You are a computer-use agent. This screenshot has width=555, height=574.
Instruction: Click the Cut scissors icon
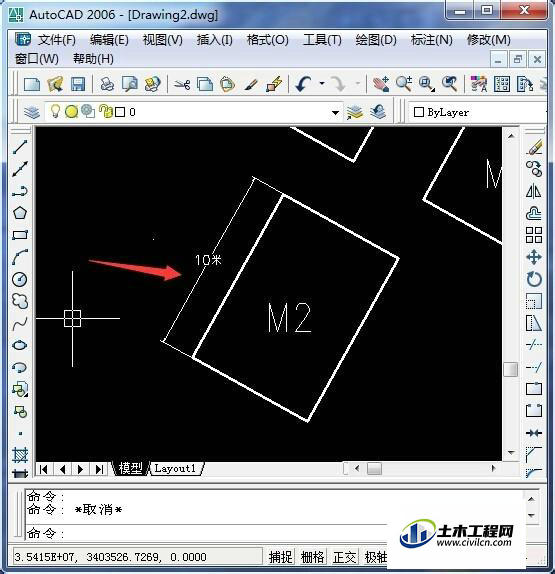pos(182,84)
